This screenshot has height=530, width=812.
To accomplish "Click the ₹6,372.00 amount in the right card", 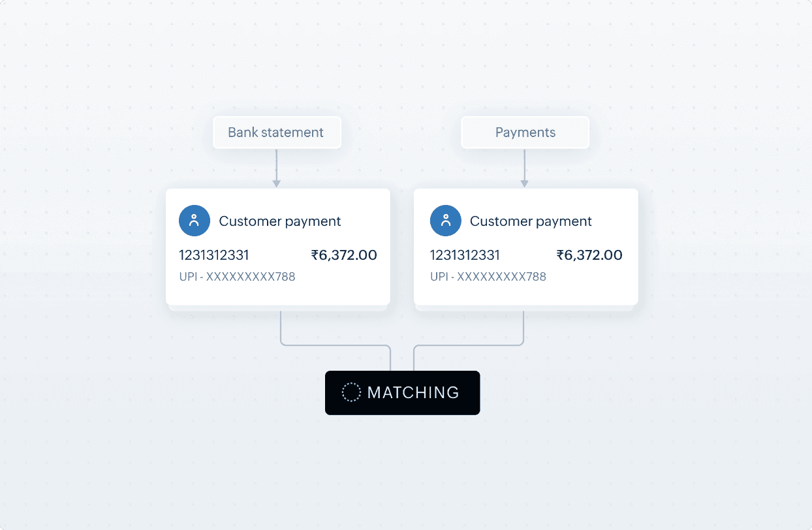I will click(x=589, y=255).
